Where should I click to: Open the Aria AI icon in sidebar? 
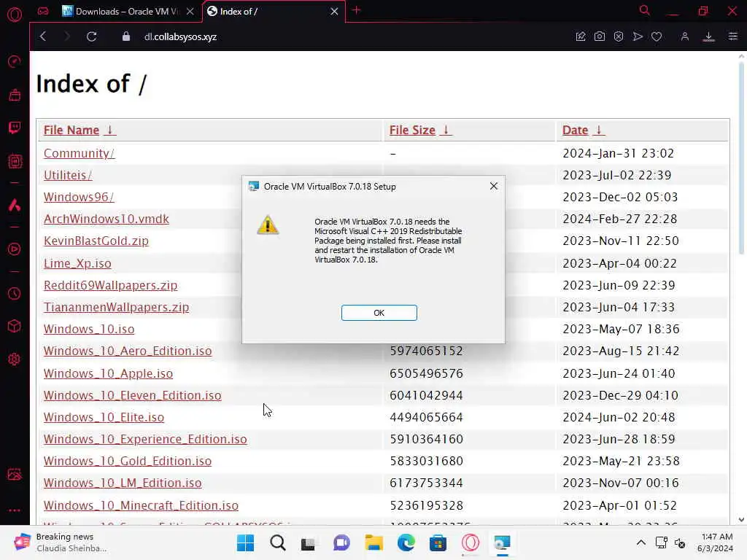coord(15,205)
